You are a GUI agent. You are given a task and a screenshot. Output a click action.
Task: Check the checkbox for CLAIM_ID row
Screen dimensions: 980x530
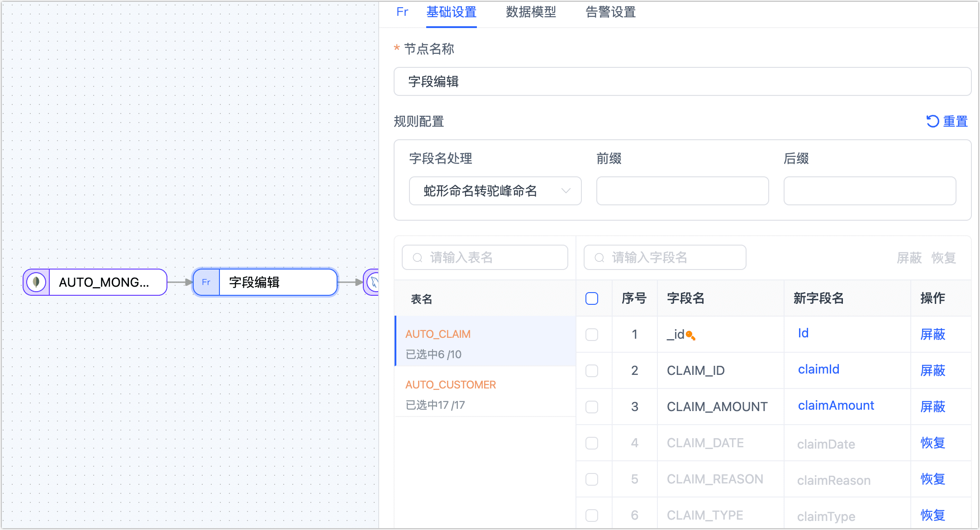pyautogui.click(x=592, y=371)
